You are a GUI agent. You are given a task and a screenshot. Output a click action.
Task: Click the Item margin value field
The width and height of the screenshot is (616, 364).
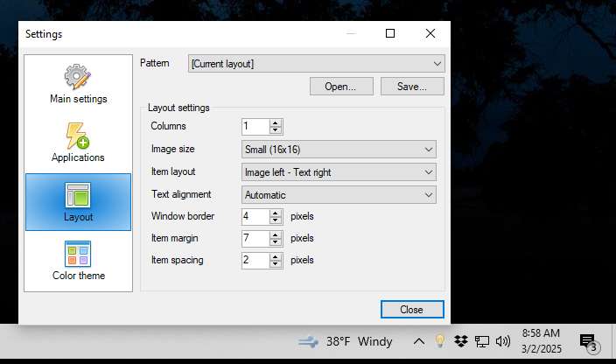click(255, 238)
